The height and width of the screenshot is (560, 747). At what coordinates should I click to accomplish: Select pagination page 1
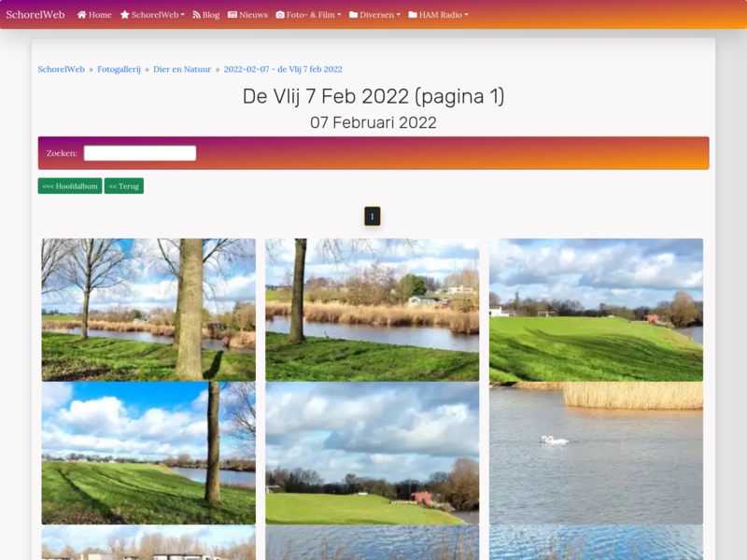coord(373,217)
